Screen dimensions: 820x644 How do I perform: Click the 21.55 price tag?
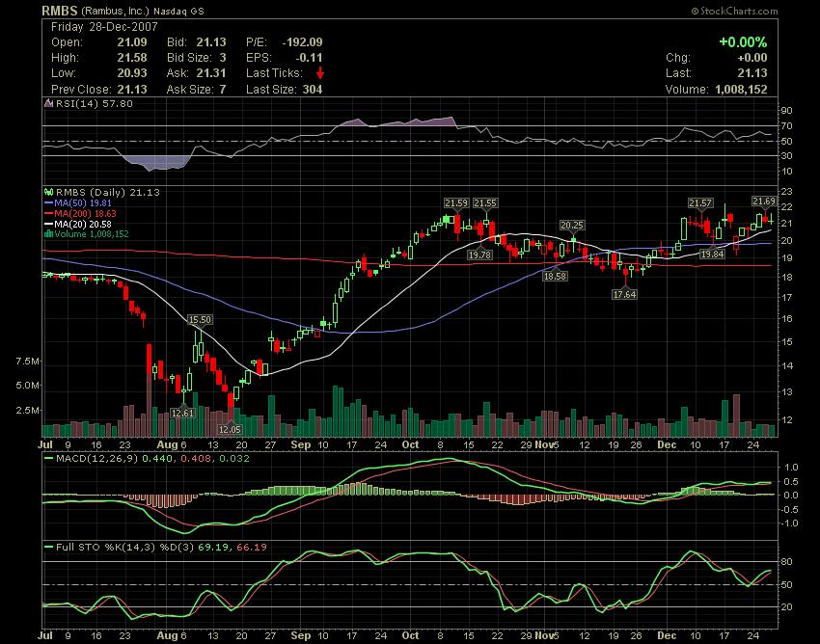(x=485, y=202)
